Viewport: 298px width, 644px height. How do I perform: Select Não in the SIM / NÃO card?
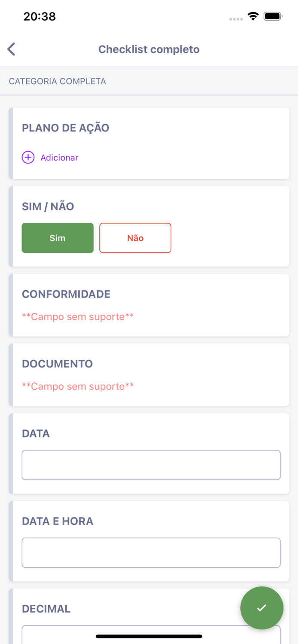pos(135,238)
